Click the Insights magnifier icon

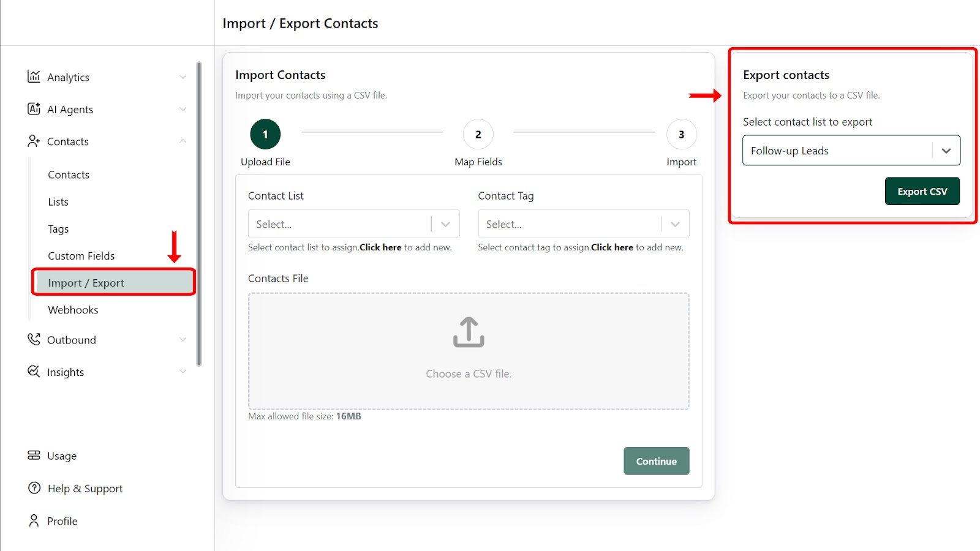(x=34, y=372)
